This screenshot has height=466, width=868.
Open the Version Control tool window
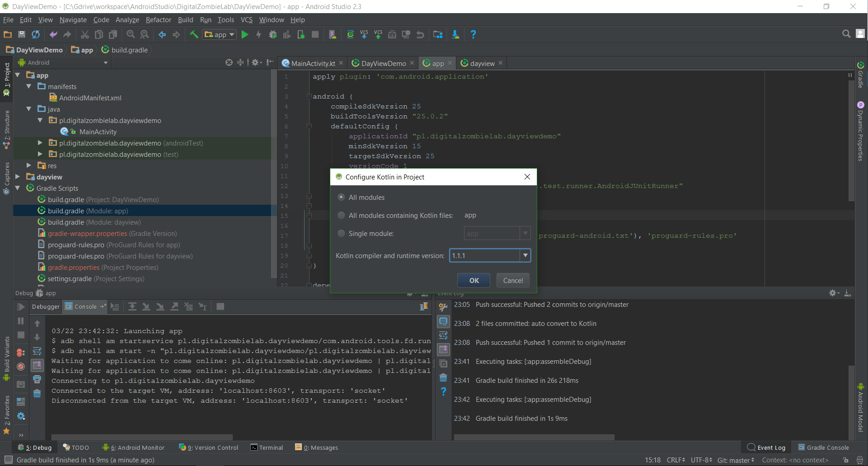point(209,447)
